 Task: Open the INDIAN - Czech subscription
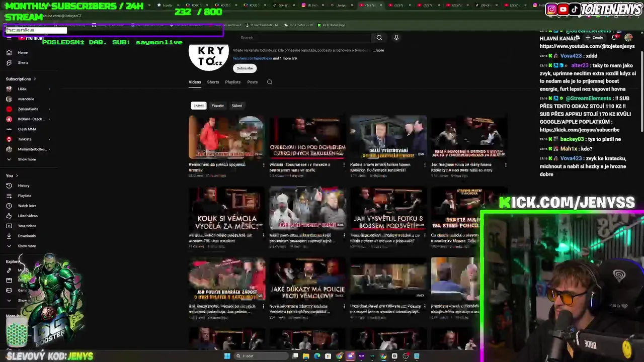click(x=30, y=119)
